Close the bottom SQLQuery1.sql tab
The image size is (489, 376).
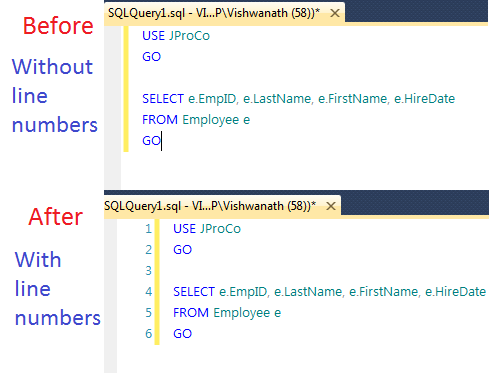click(x=331, y=206)
